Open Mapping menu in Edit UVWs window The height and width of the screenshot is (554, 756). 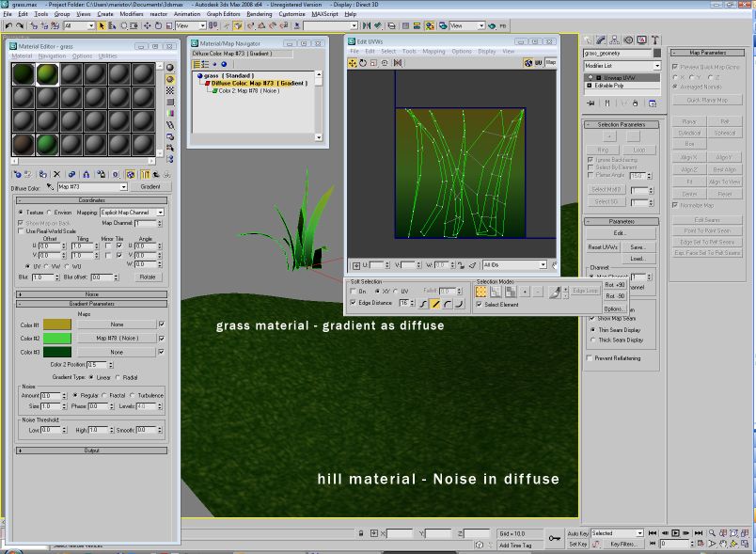(x=433, y=51)
